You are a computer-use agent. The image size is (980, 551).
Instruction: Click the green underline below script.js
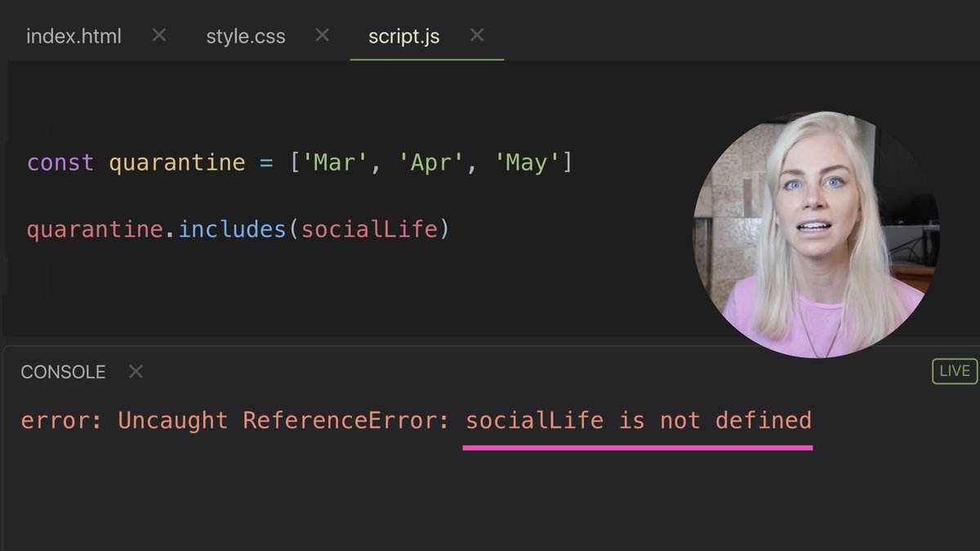click(425, 60)
